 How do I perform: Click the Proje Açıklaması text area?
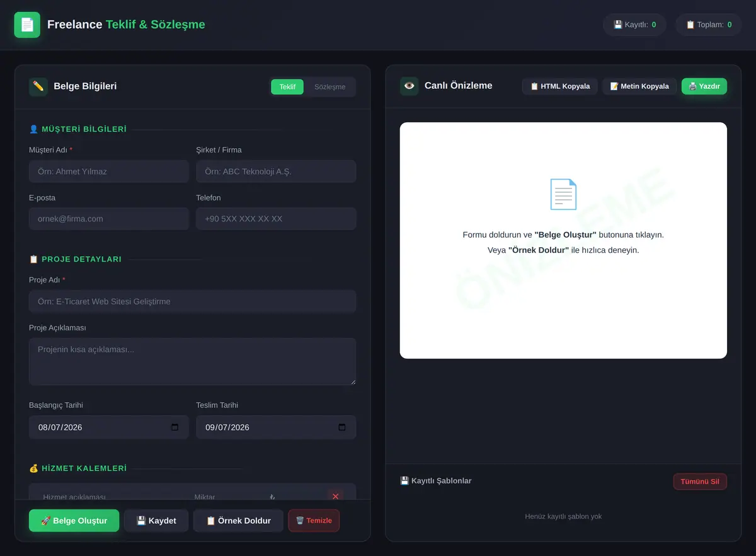[x=192, y=362]
